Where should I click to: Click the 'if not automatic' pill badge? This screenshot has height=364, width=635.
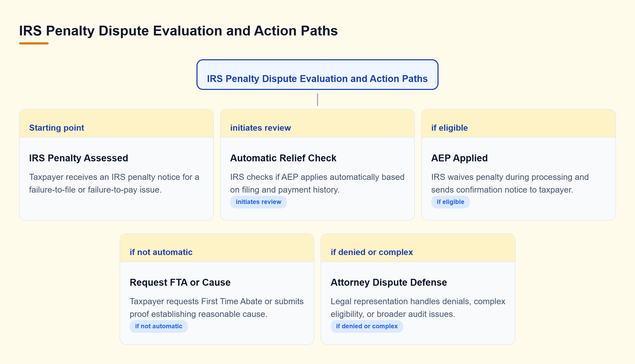[x=158, y=326]
